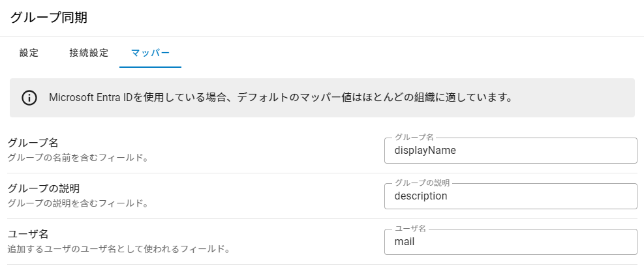
Task: Switch to the 設定 tab
Action: [29, 53]
